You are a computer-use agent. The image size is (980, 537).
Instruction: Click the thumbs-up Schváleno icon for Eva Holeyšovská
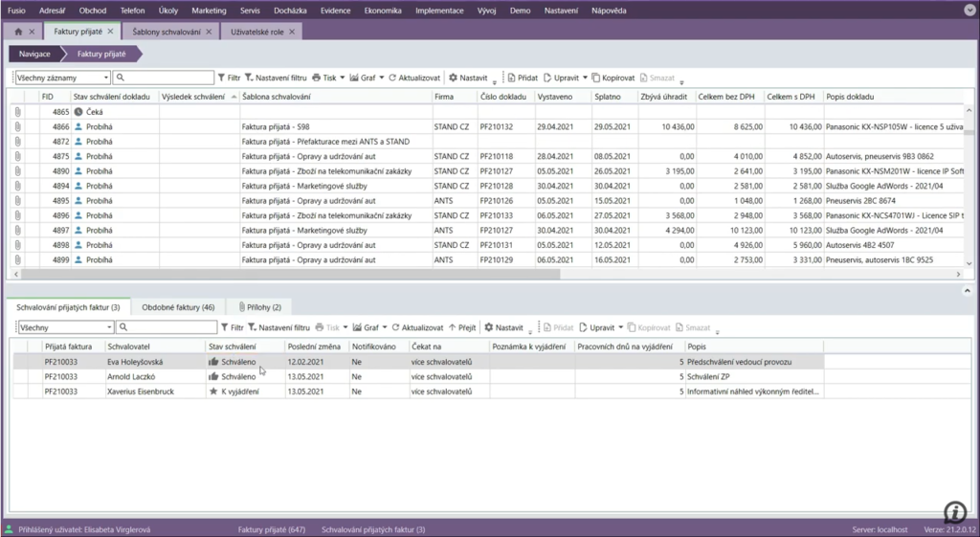pyautogui.click(x=213, y=363)
